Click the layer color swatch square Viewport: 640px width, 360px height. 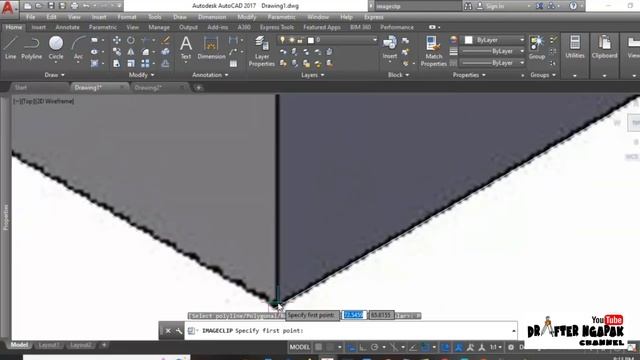coord(311,40)
